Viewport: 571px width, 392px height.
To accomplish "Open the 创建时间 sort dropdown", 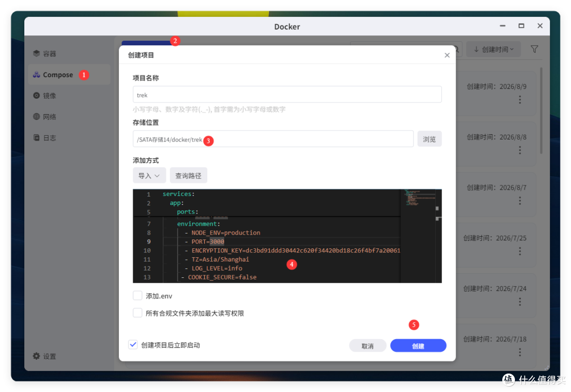I will point(494,50).
